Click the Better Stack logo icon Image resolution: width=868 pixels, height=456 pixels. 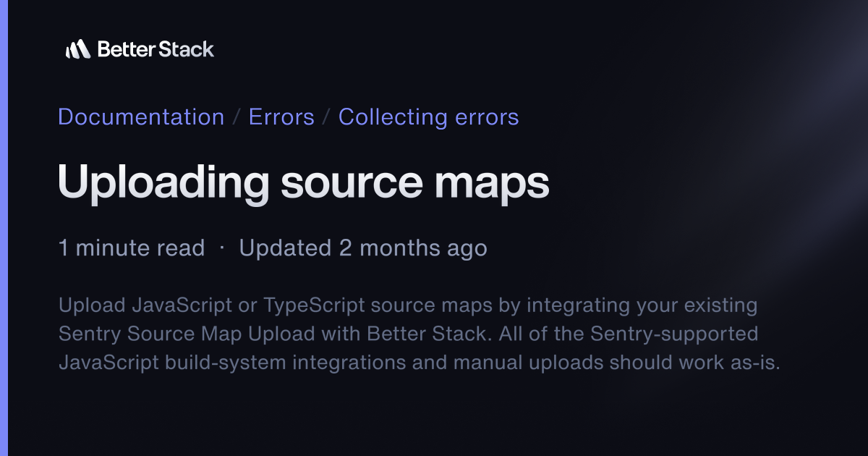(77, 49)
